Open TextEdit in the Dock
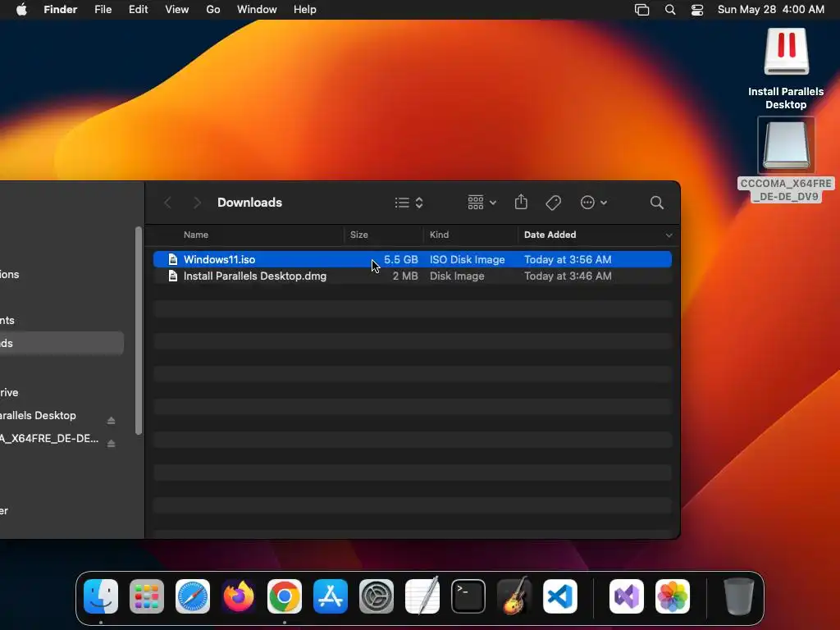This screenshot has width=840, height=630. (422, 596)
